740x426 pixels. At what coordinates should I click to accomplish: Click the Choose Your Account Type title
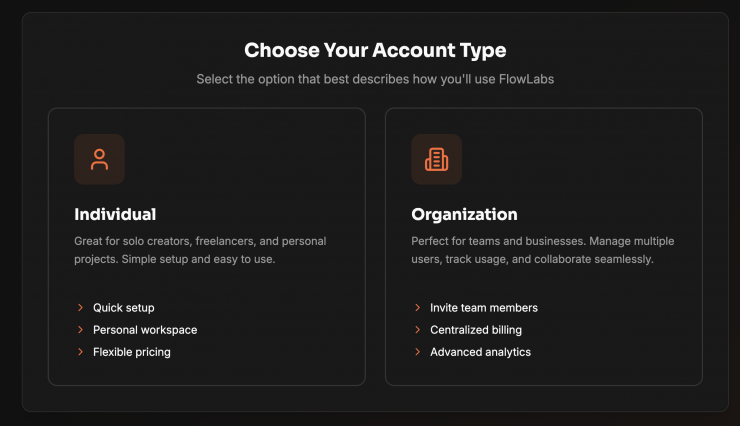[x=375, y=50]
